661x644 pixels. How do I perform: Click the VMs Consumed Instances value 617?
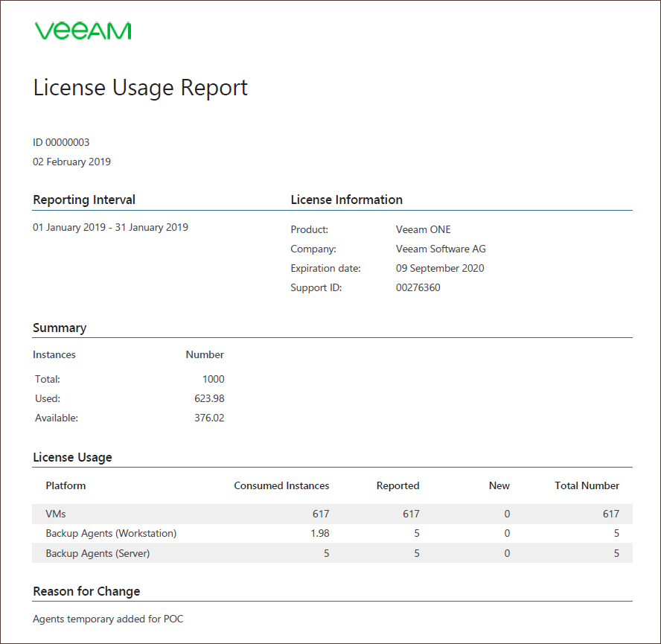pos(321,514)
